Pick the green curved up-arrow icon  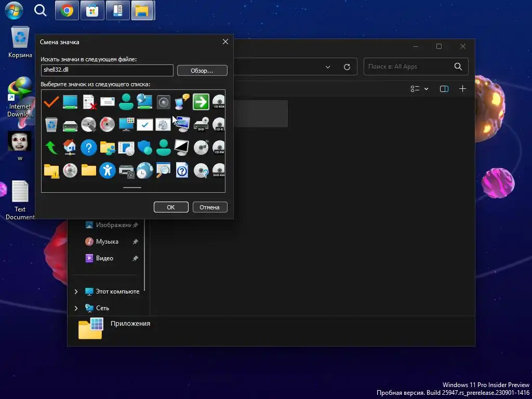click(51, 148)
